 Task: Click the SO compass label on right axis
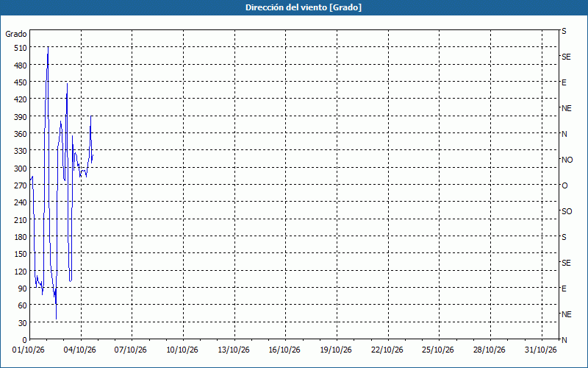point(567,211)
